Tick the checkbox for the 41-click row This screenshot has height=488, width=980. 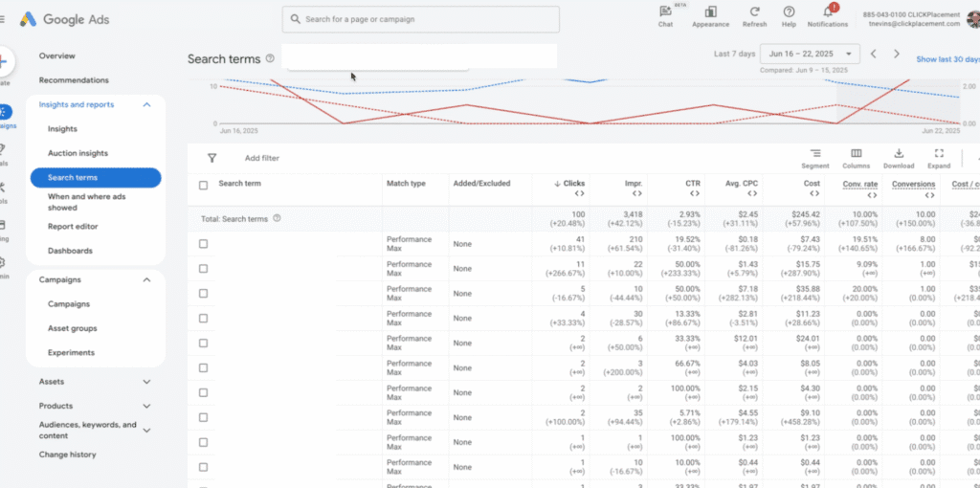pos(203,244)
